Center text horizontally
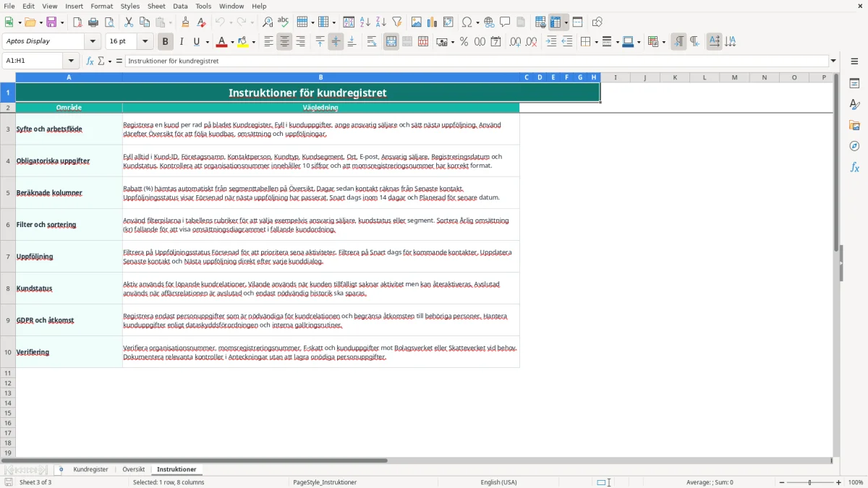Image resolution: width=868 pixels, height=488 pixels. (x=285, y=42)
